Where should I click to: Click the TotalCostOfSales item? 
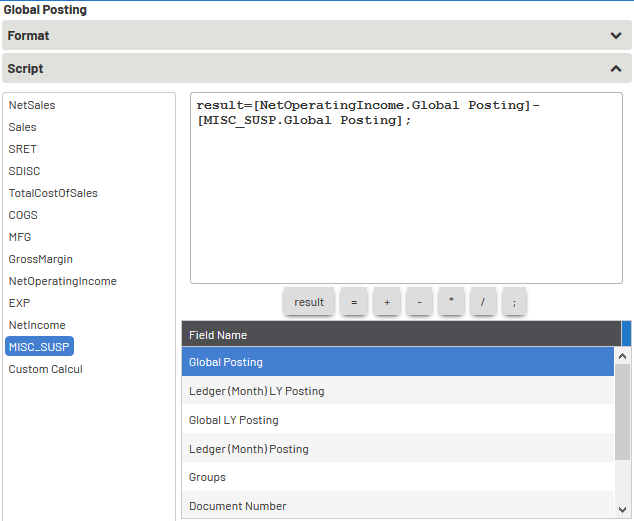coord(53,193)
